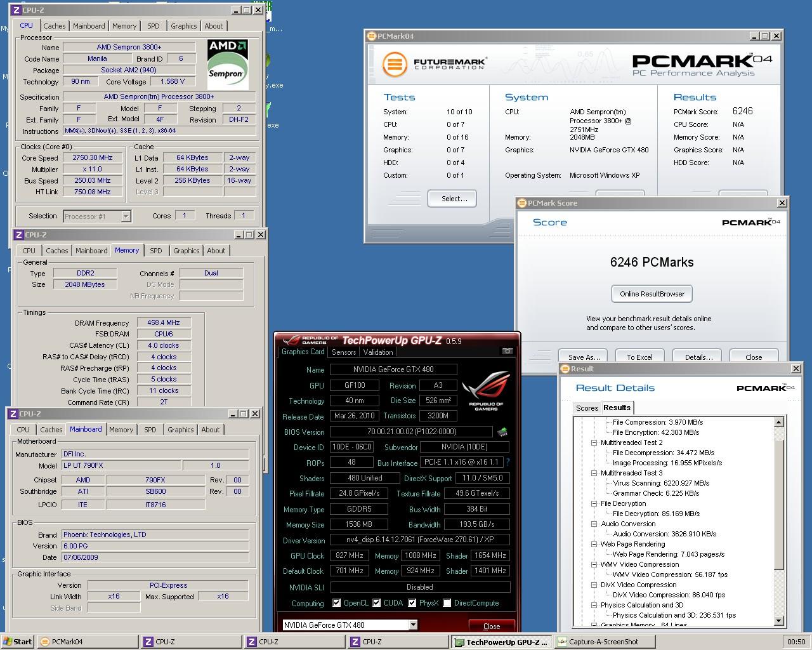Collapse the Web Page Rendering tree node
The width and height of the screenshot is (812, 650).
click(594, 544)
